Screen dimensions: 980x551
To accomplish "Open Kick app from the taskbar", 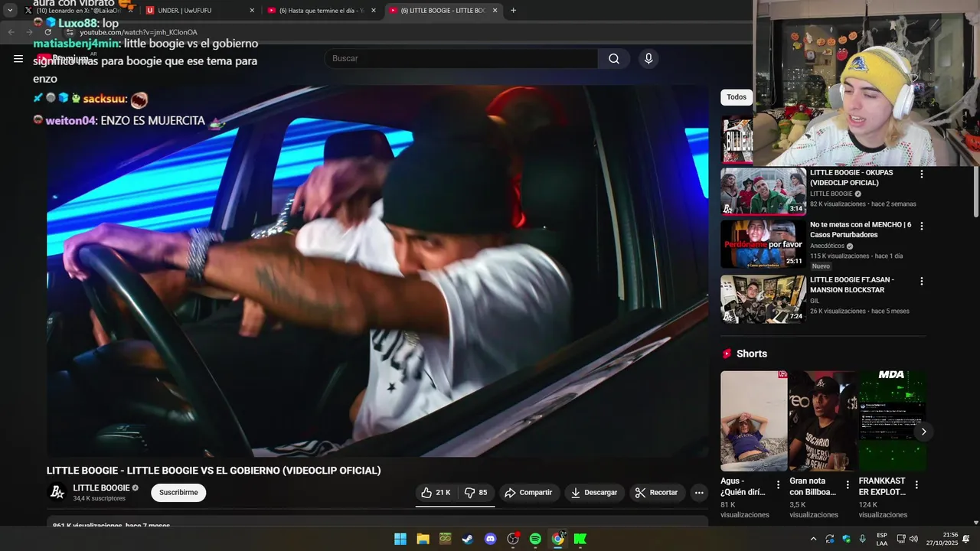I will click(580, 539).
